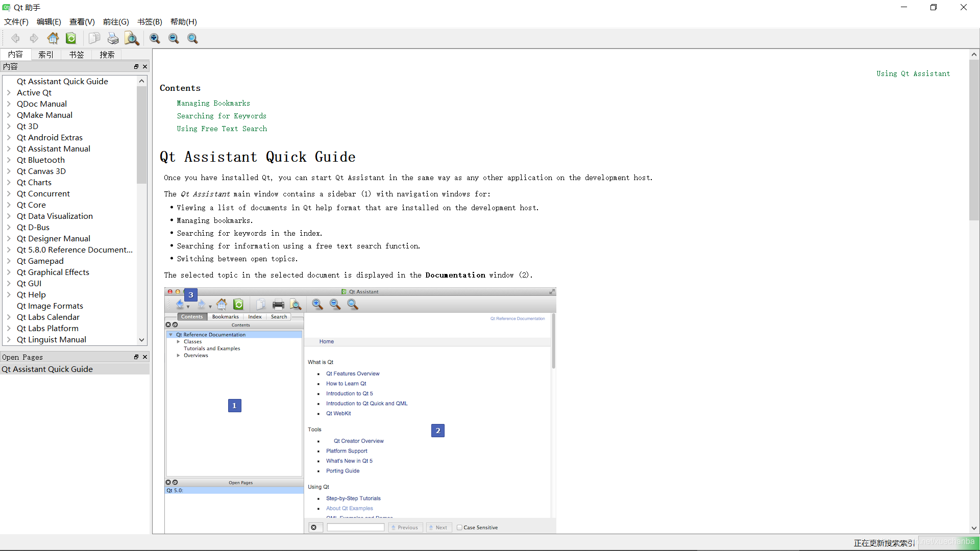Expand the Qt Designer Manual node

coord(9,239)
